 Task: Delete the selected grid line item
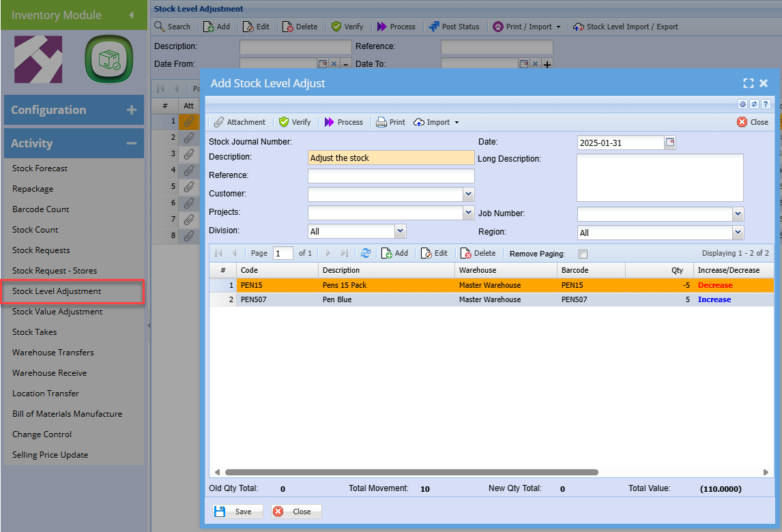(x=478, y=253)
